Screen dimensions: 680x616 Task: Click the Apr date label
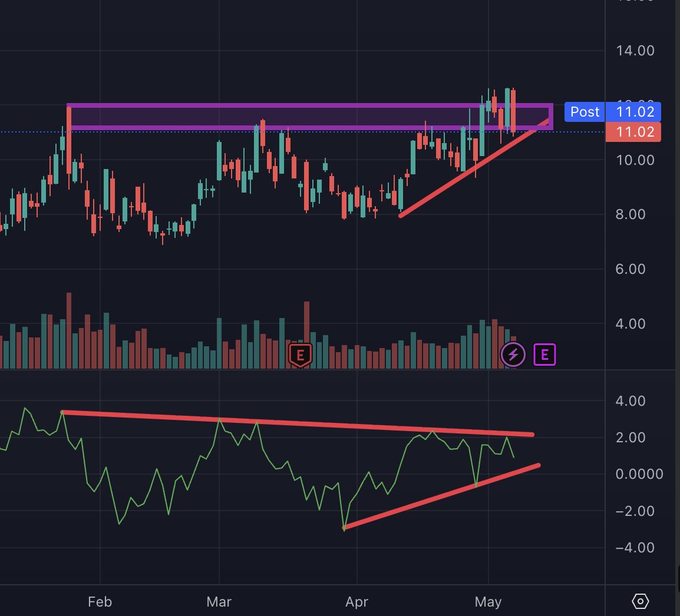click(357, 602)
